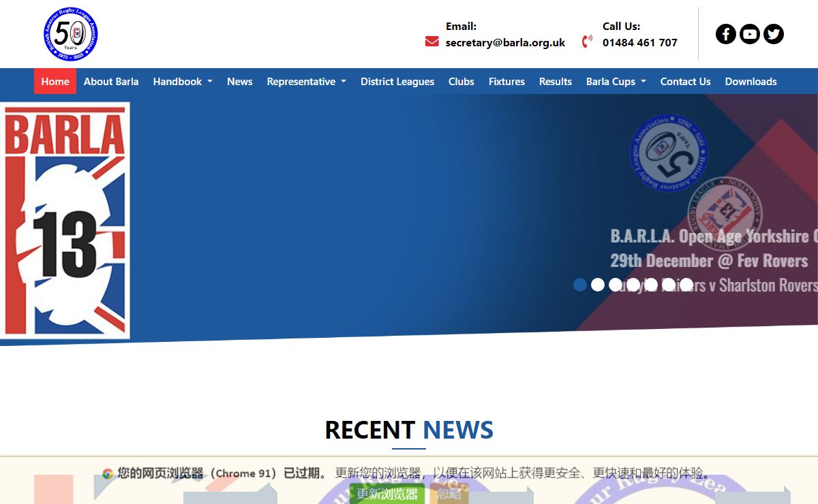
Task: Open the District Leagues page
Action: (x=397, y=81)
